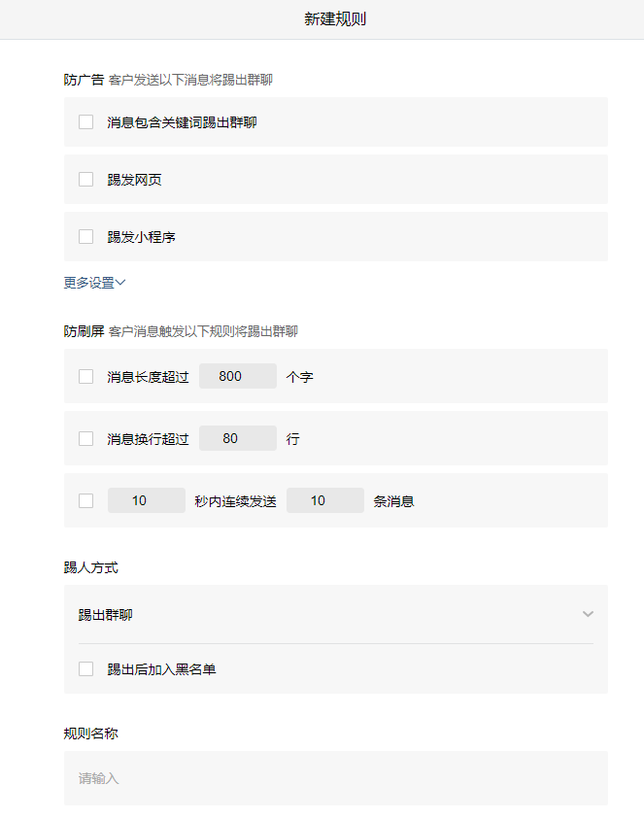Check the 踢发网页 option
Image resolution: width=644 pixels, height=819 pixels.
(85, 179)
